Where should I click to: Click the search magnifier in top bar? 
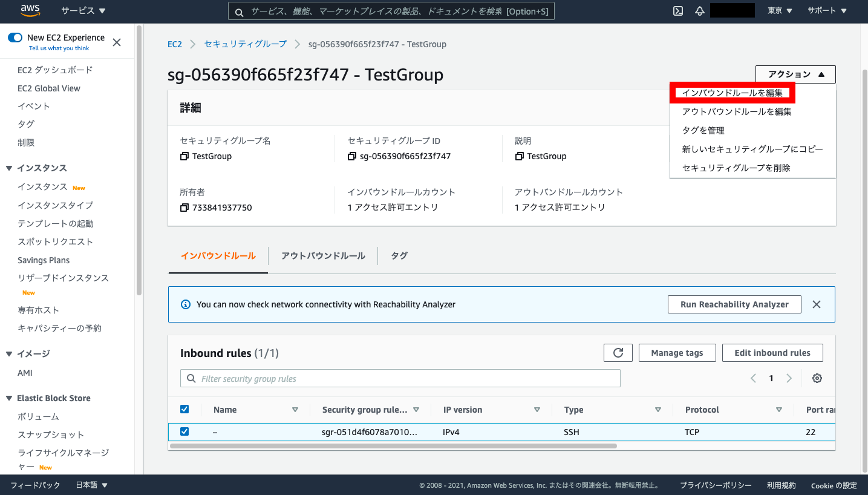pos(239,11)
